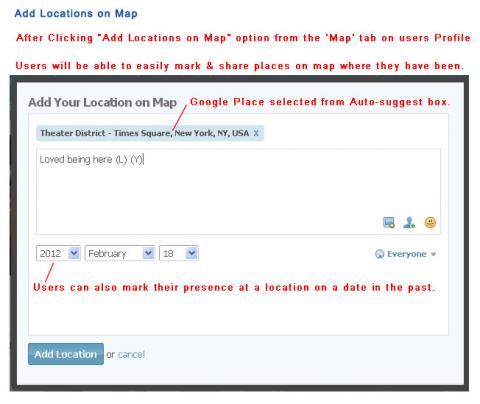Open the day dropdown showing 18
This screenshot has height=404, width=480.
coord(179,253)
